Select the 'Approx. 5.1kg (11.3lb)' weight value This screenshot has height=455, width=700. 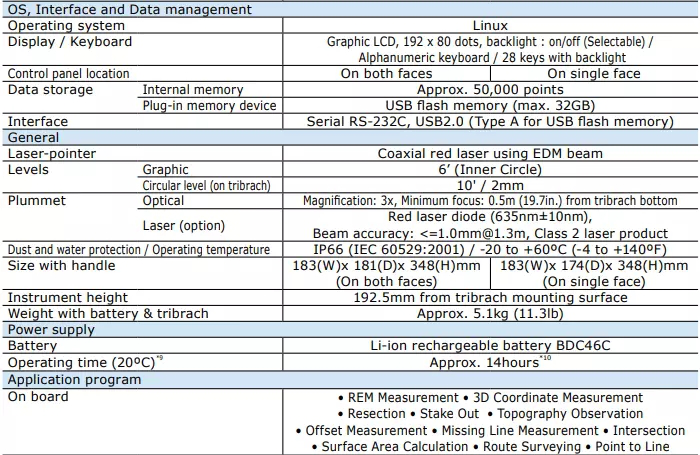489,313
